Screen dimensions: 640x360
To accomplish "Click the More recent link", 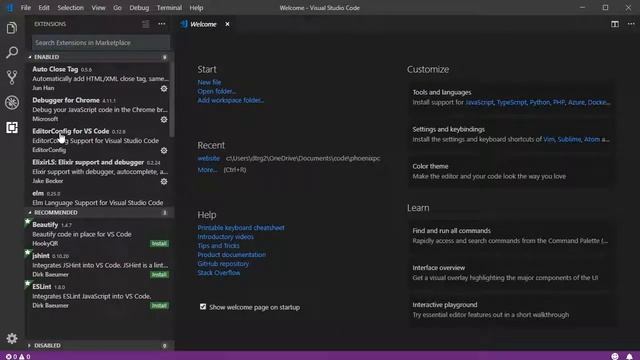I will pos(207,169).
